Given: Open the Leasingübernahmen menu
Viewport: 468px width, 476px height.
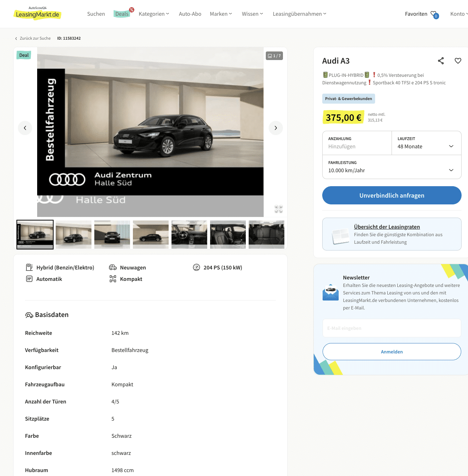Looking at the screenshot, I should click(299, 14).
